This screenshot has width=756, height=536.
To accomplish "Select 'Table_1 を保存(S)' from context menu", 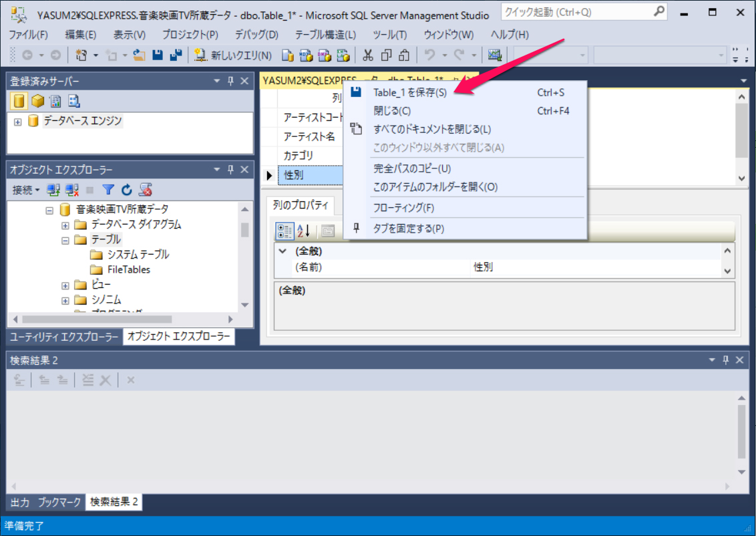I will (x=409, y=93).
